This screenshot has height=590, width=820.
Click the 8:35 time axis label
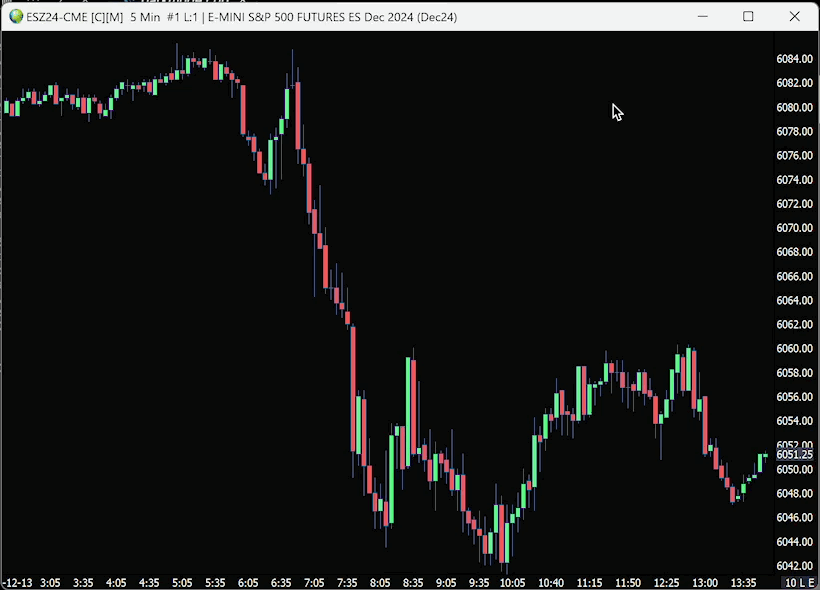[413, 583]
